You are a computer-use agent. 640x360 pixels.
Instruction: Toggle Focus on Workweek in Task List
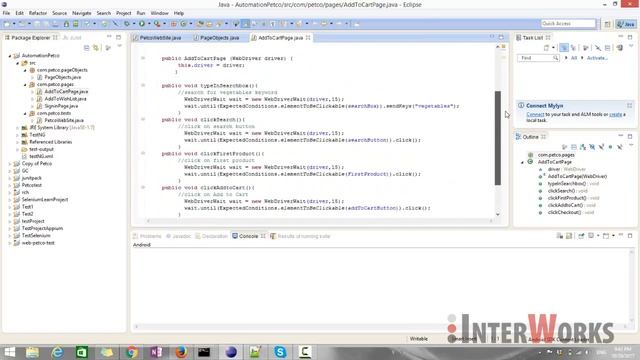[586, 48]
